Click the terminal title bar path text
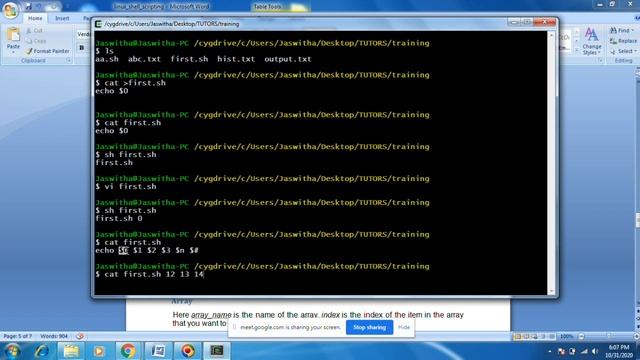640x360 pixels. point(172,24)
